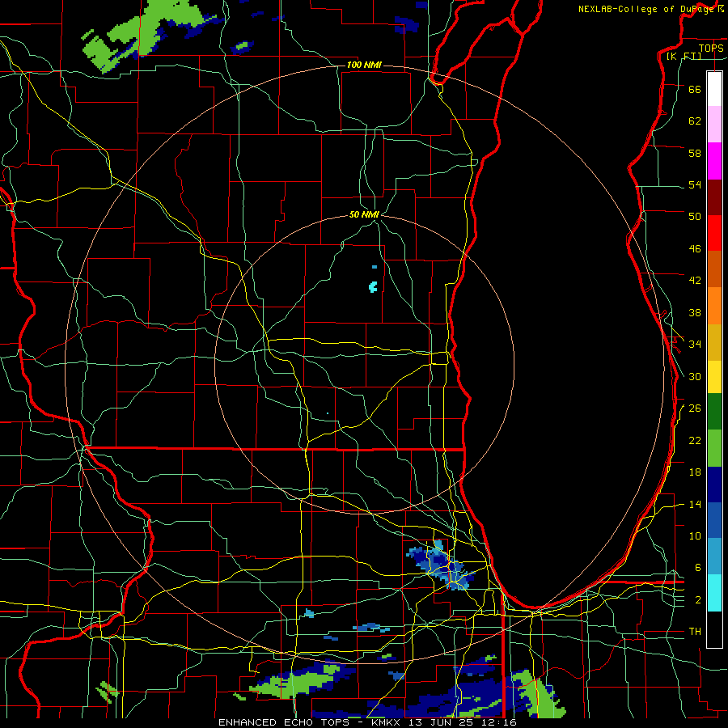Click the navy blue legend segment
The width and height of the screenshot is (728, 728).
coord(714,485)
